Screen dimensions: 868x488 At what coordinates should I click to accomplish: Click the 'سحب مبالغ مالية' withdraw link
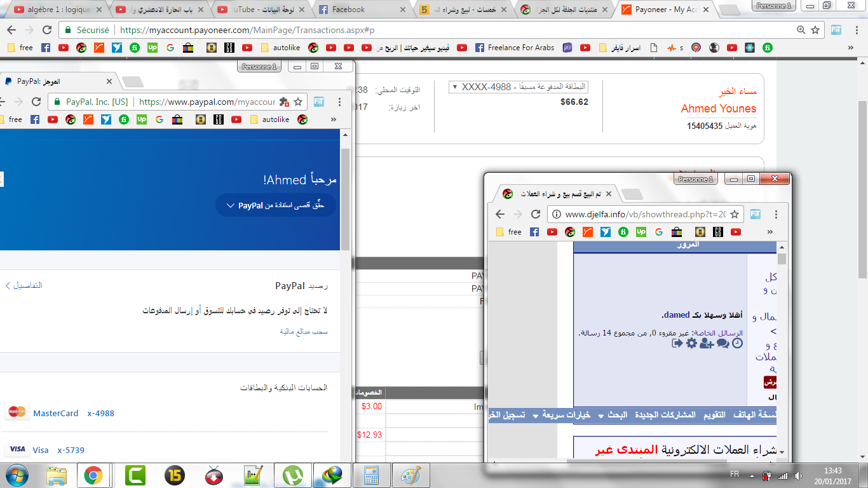pyautogui.click(x=304, y=332)
